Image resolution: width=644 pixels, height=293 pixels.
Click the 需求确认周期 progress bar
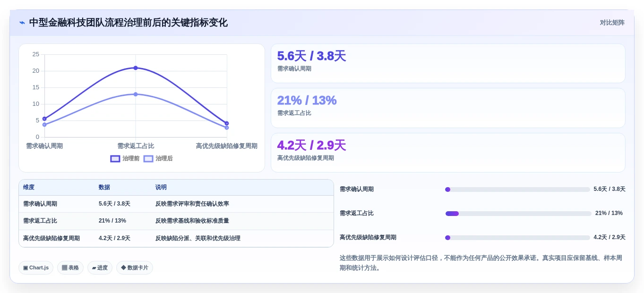click(x=517, y=190)
